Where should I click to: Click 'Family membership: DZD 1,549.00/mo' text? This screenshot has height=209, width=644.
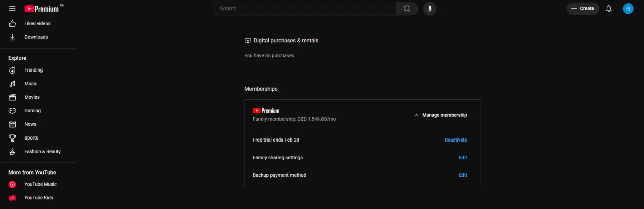point(294,119)
